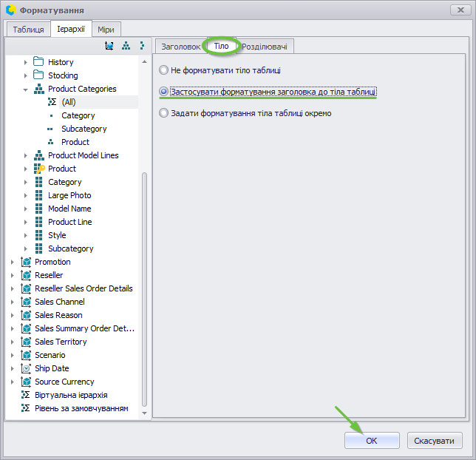Viewport: 476px width, 460px height.
Task: Select the Category attribute with grid icon
Action: point(64,182)
